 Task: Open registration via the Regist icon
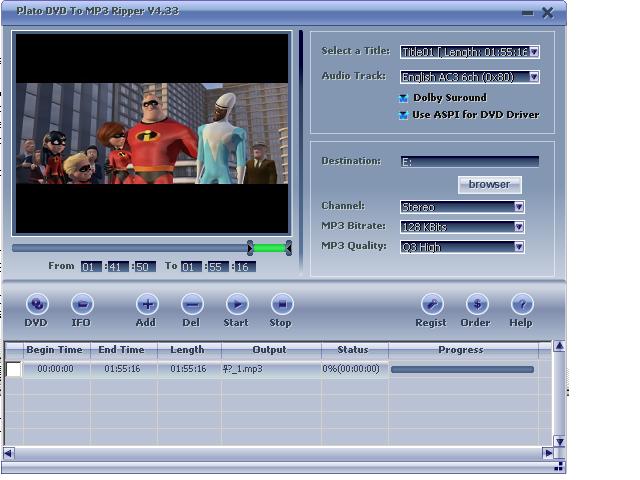[x=432, y=304]
